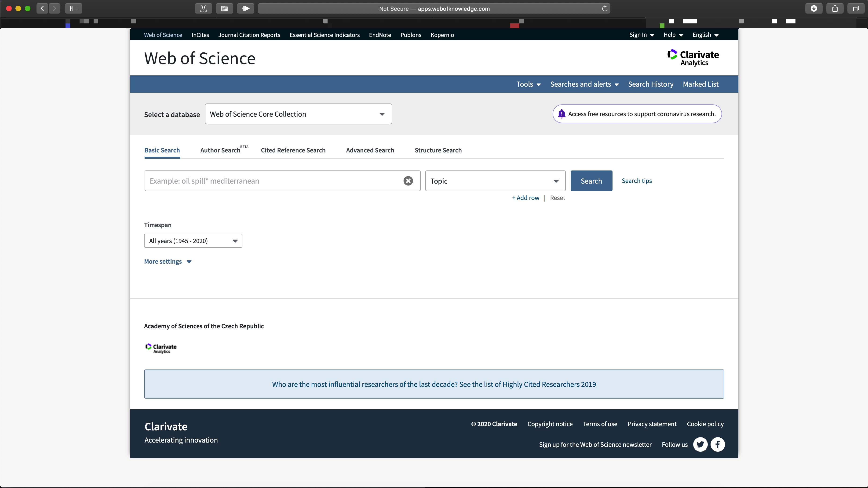
Task: Open the Select a database dropdown
Action: coord(298,114)
